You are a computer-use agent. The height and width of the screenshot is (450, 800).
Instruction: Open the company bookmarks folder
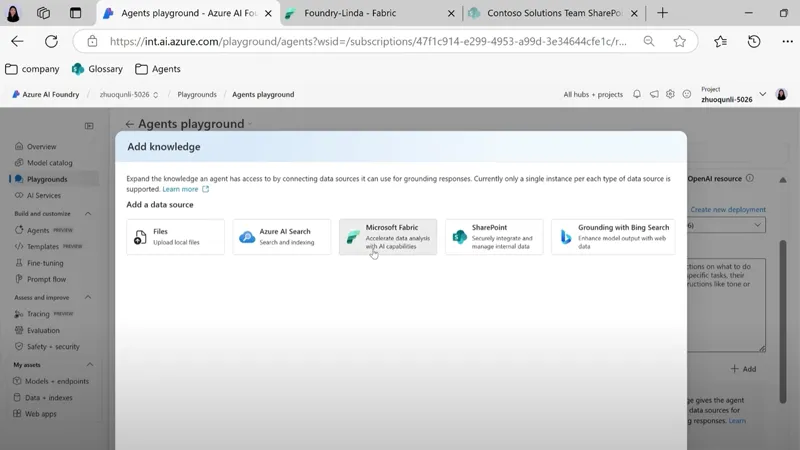coord(32,69)
